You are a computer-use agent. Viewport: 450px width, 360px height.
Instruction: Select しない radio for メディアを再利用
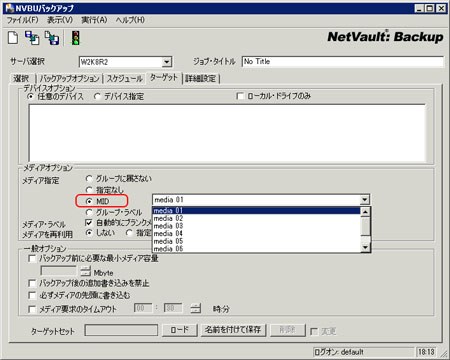click(x=89, y=233)
